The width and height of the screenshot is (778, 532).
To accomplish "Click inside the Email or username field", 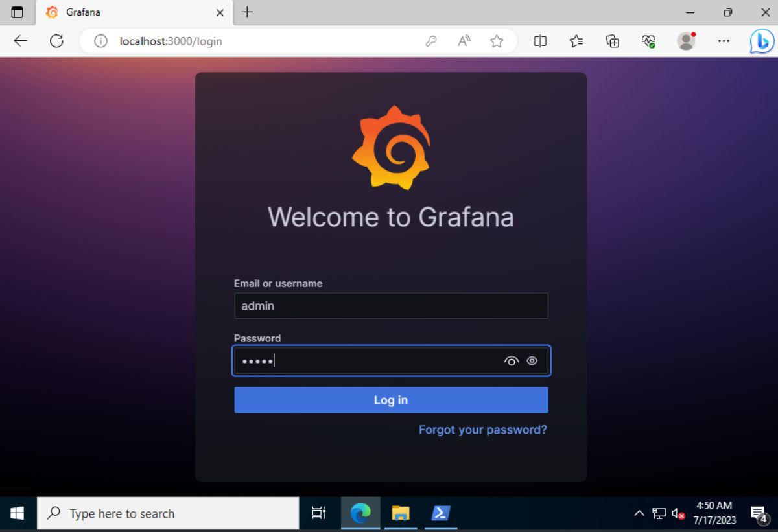I will point(391,305).
